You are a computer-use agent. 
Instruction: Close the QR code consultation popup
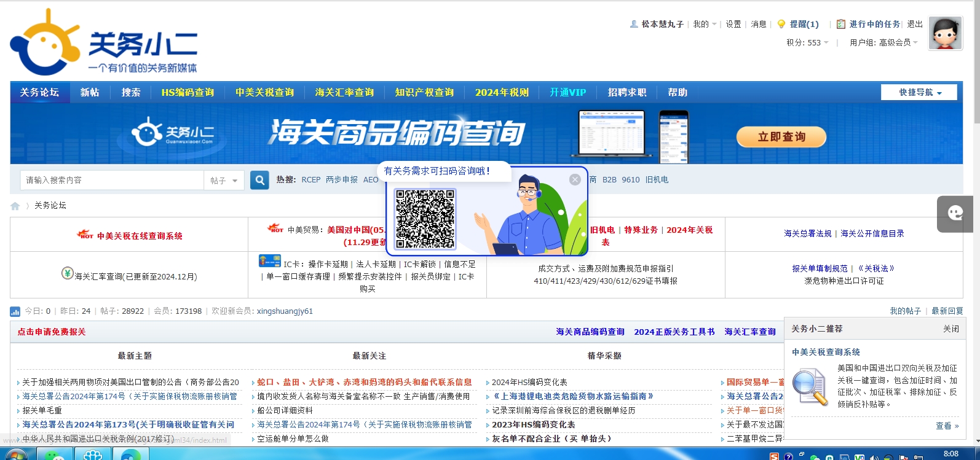click(575, 179)
